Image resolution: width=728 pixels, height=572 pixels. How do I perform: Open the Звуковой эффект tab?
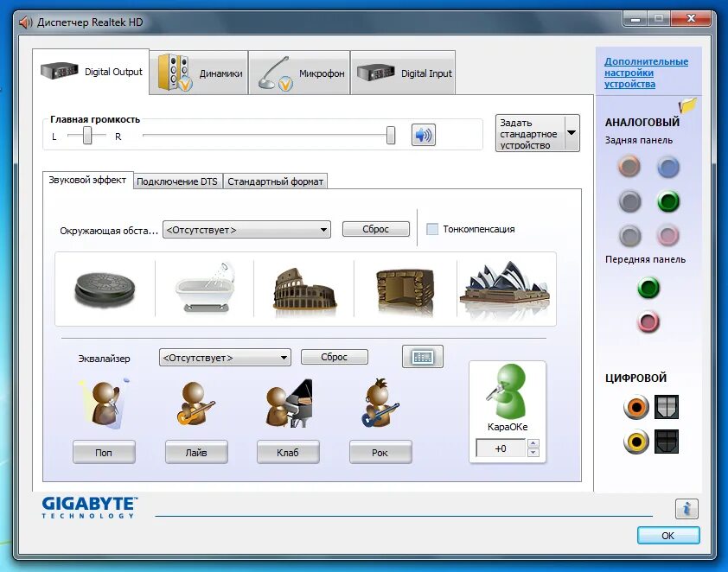pos(87,180)
